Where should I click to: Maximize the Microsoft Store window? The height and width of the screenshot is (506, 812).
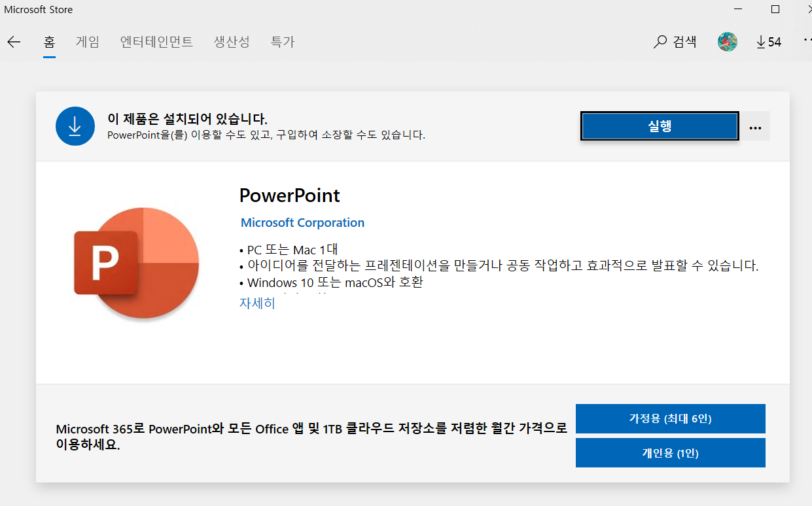click(775, 9)
